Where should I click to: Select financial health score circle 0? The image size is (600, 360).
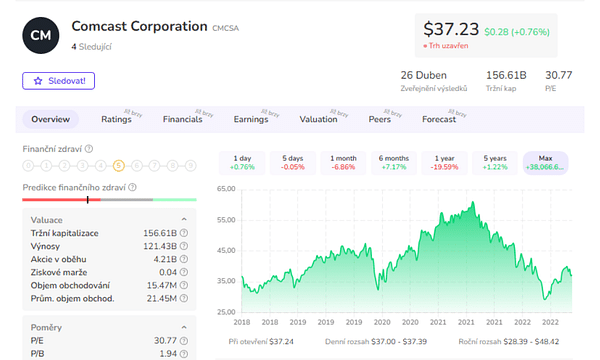(28, 166)
